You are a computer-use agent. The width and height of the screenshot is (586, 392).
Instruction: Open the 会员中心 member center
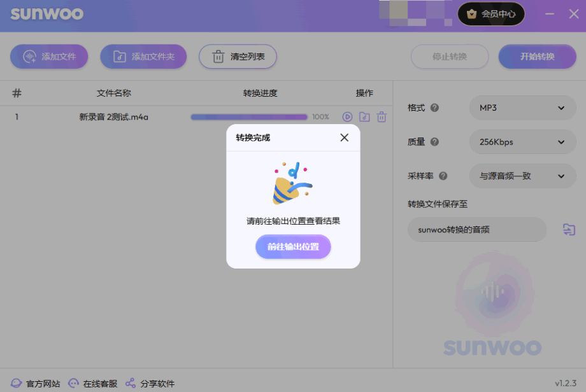[491, 14]
